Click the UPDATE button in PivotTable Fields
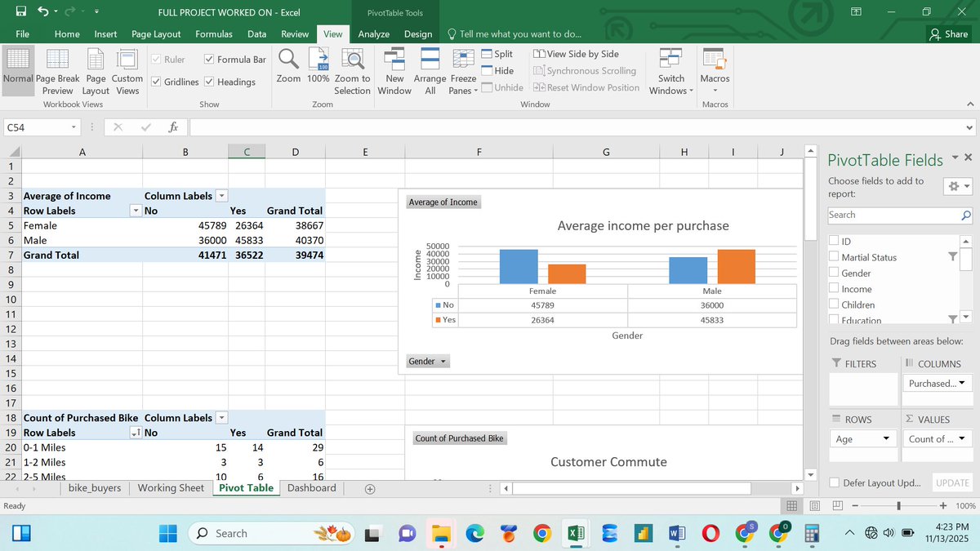This screenshot has width=980, height=551. coord(951,482)
